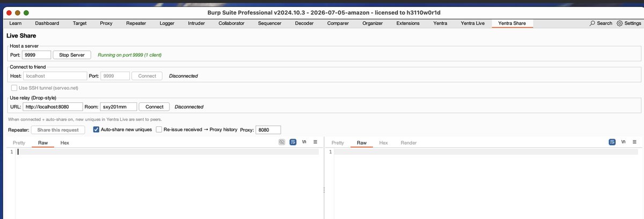Open the Collaborator tab

pos(231,23)
